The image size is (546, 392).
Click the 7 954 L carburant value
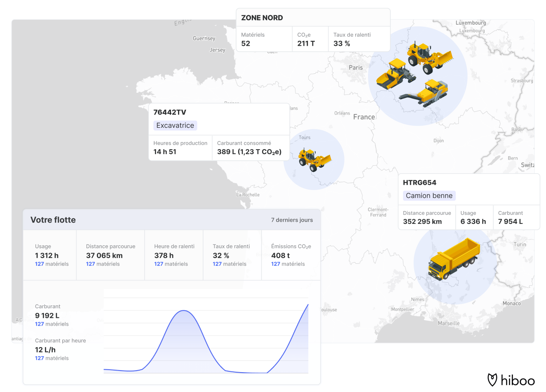coord(511,221)
